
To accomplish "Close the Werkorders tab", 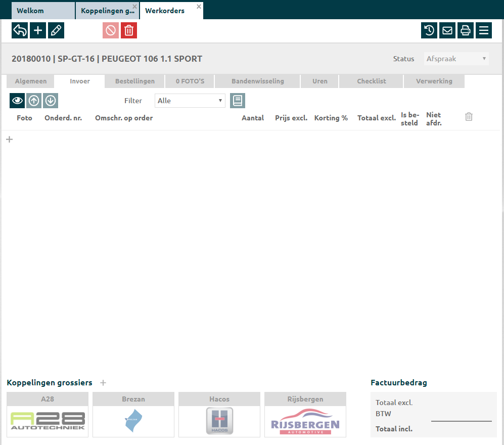I will 199,7.
